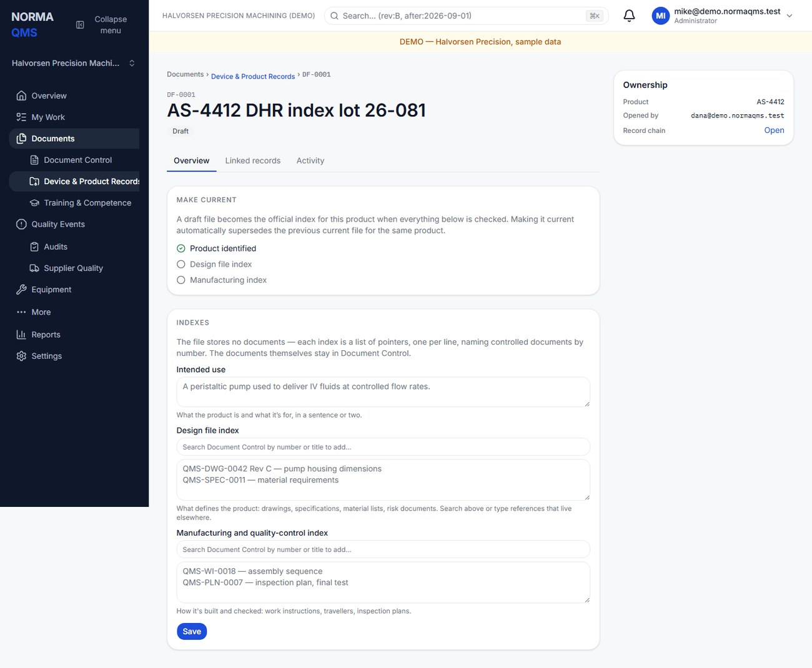Click the Intended use text area
The width and height of the screenshot is (812, 668).
[383, 392]
